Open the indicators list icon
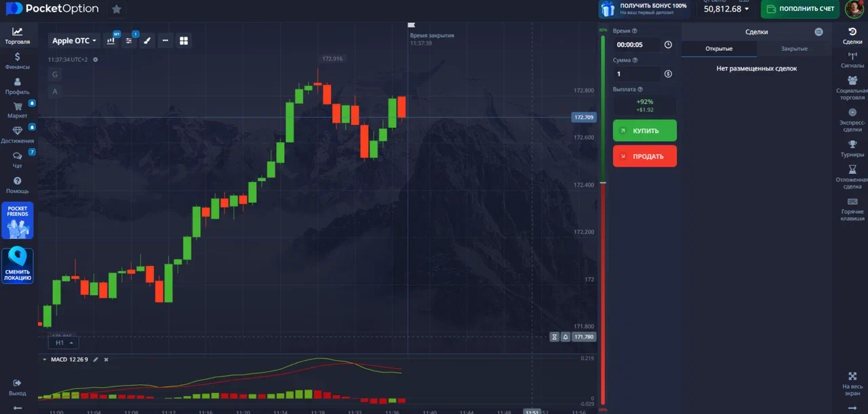Viewport: 868px width, 414px height. [x=129, y=41]
